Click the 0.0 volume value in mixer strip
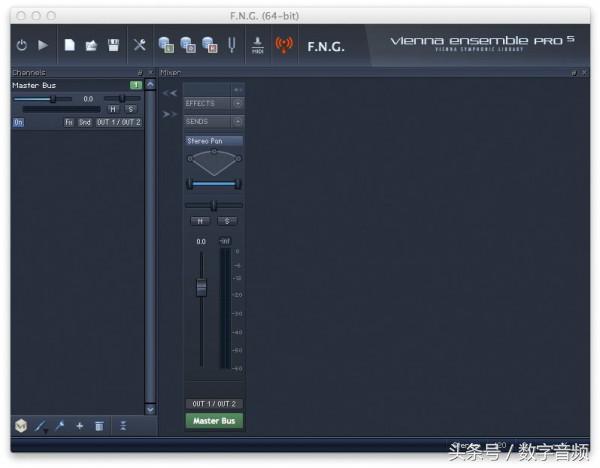Viewport: 600px width, 468px height. coord(201,242)
